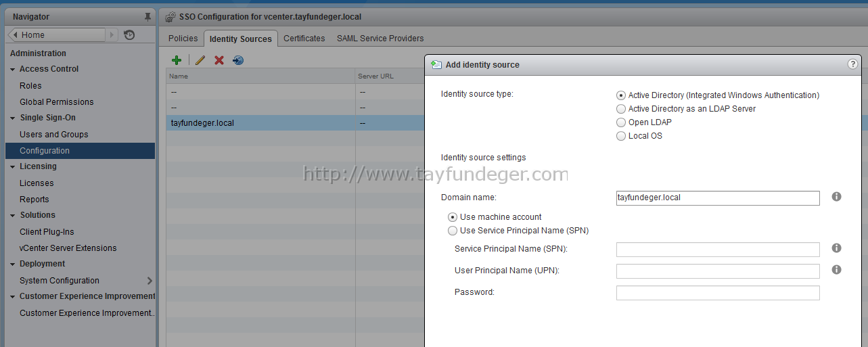Screen dimensions: 868x347
Task: Click the SSO Configuration title icon
Action: coord(170,16)
